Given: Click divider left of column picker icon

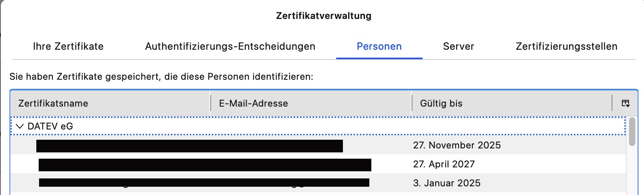Looking at the screenshot, I should [612, 103].
